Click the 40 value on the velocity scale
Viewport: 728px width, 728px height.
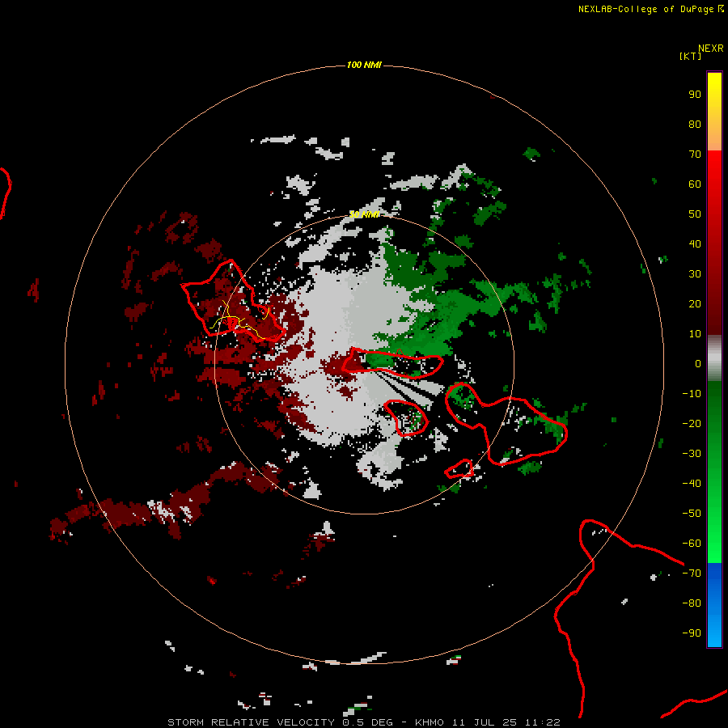point(695,243)
